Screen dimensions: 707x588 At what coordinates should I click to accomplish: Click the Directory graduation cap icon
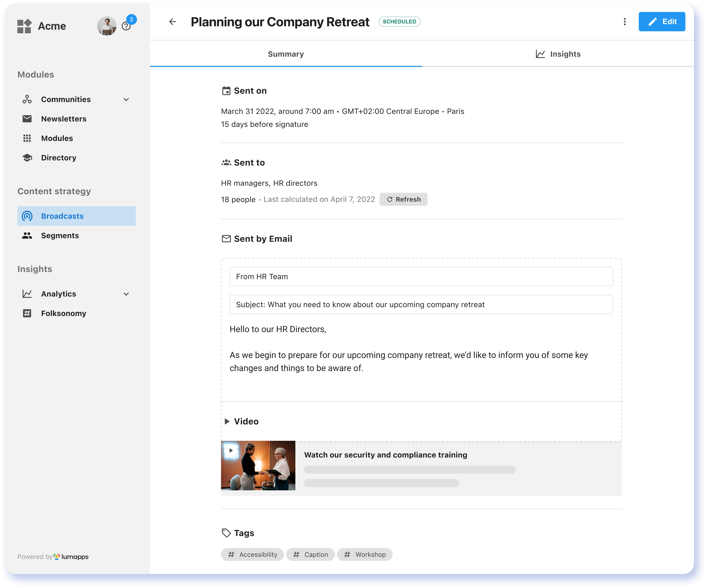pos(27,158)
